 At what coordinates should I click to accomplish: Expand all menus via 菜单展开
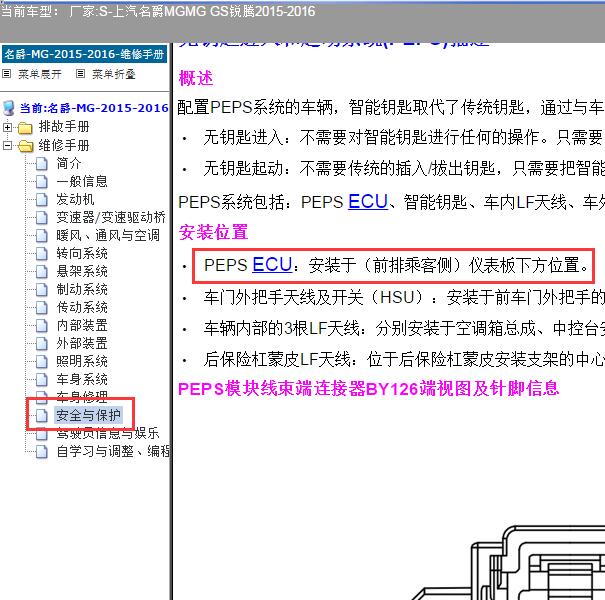click(40, 74)
